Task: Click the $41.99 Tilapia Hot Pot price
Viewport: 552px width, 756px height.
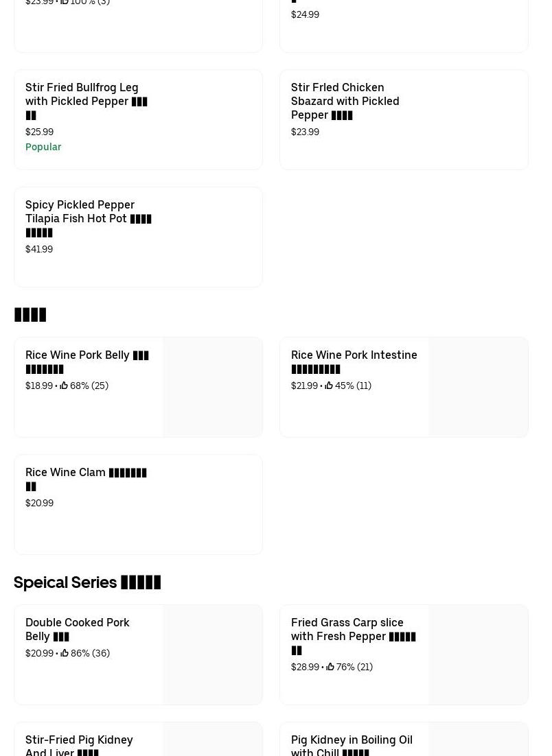Action: pyautogui.click(x=39, y=249)
